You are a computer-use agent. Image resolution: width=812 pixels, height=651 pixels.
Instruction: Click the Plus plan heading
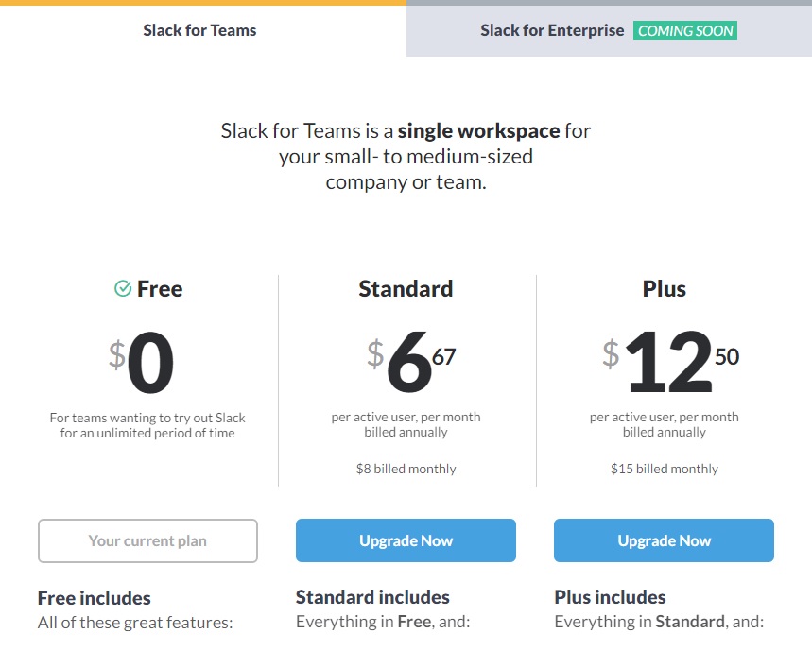point(664,288)
